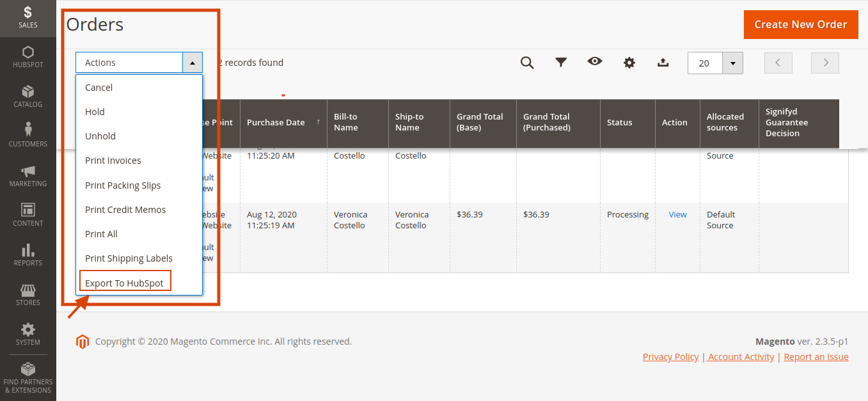
Task: Open the Stores sidebar menu
Action: (28, 295)
